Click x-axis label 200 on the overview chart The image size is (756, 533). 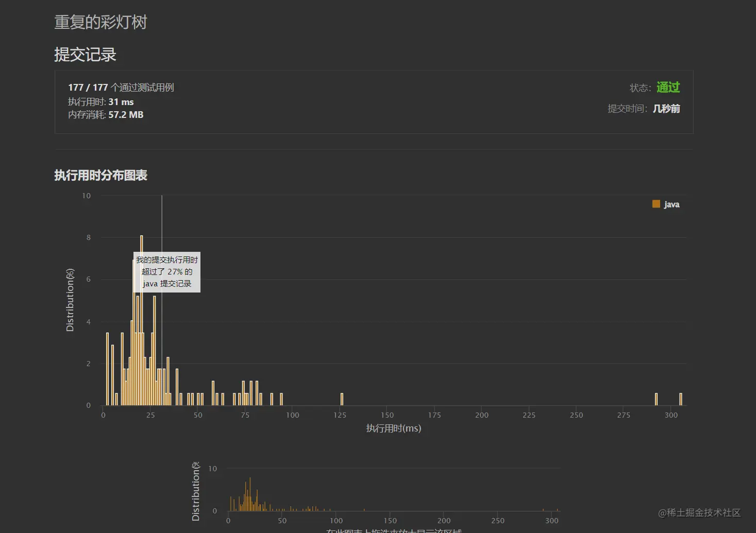444,521
